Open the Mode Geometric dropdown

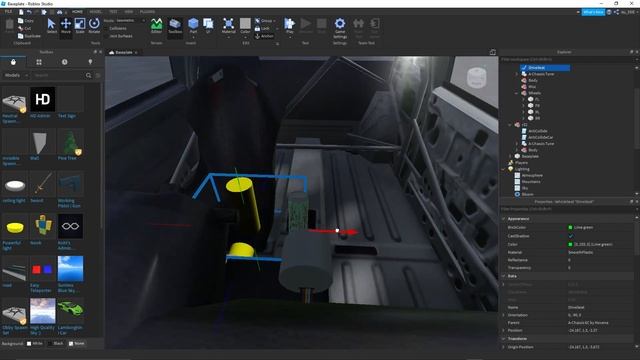pyautogui.click(x=130, y=20)
